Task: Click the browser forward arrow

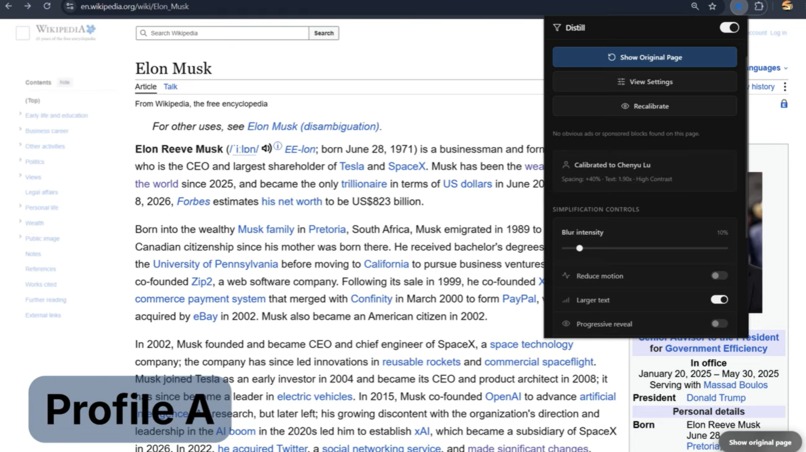Action: point(28,6)
